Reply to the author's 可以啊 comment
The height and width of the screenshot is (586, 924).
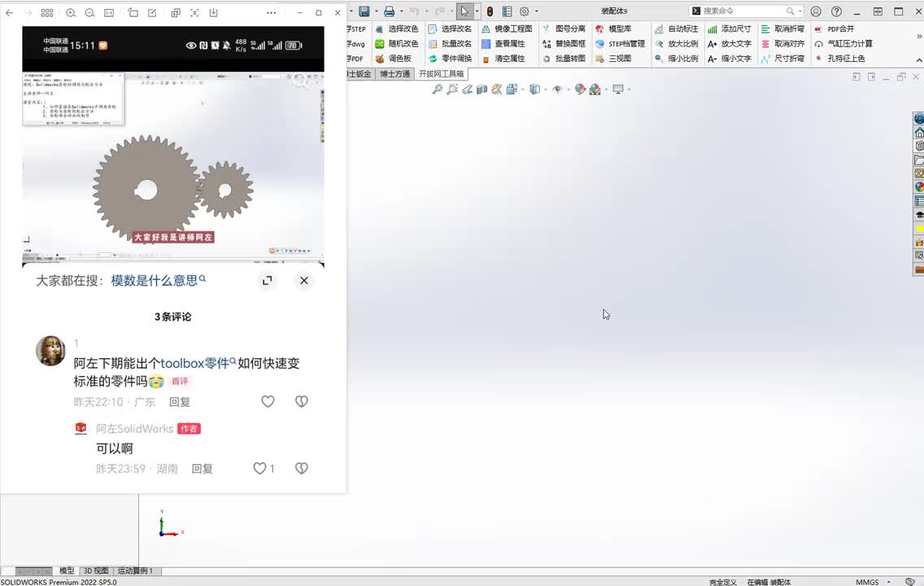pyautogui.click(x=202, y=469)
